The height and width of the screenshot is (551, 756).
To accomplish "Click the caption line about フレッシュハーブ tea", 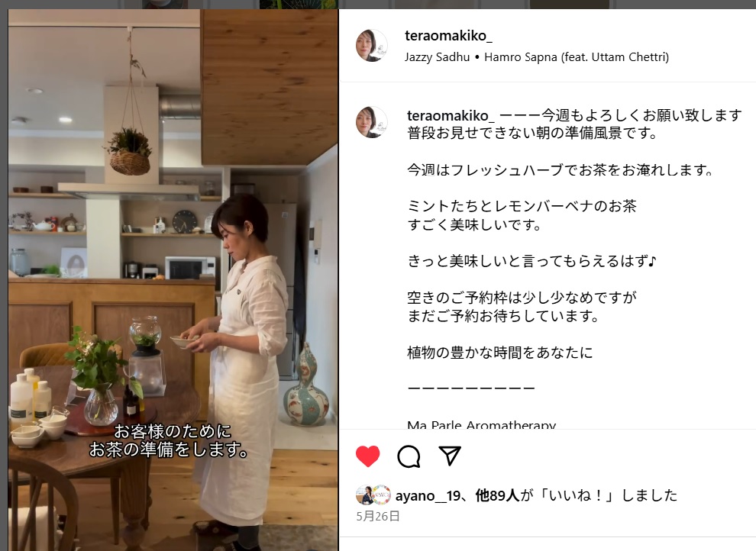I will tap(560, 170).
